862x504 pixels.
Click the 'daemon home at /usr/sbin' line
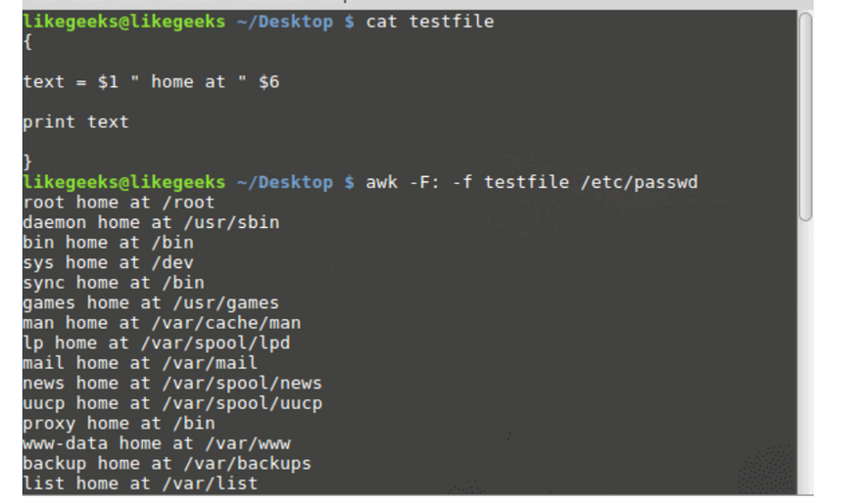tap(150, 222)
